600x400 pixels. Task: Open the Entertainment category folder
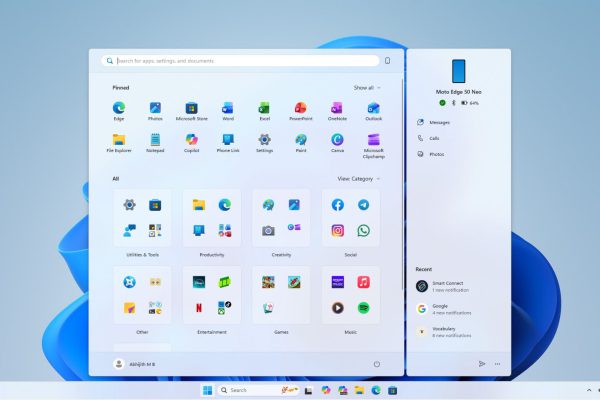212,298
